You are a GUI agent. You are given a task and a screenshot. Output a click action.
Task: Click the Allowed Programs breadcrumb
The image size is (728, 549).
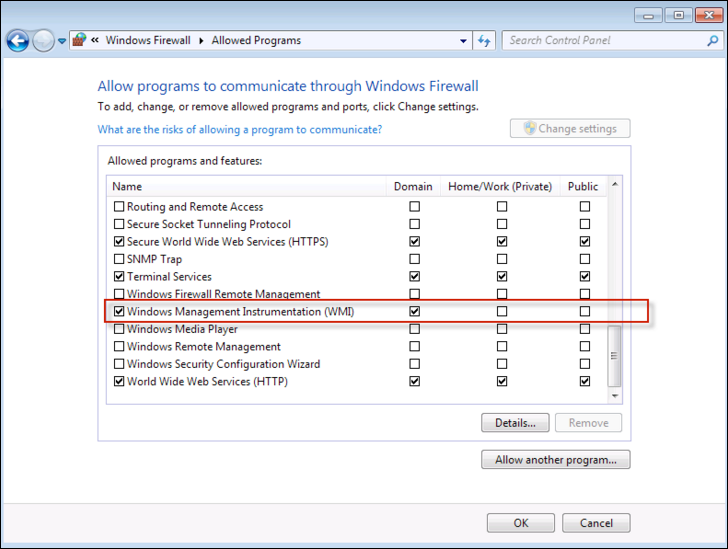coord(256,41)
